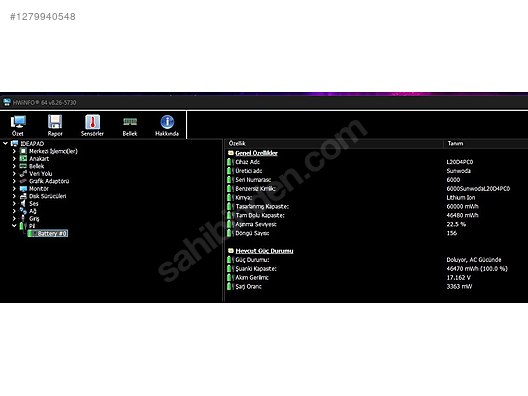
Task: Expand the Grafik Adaptörü node
Action: (x=14, y=181)
